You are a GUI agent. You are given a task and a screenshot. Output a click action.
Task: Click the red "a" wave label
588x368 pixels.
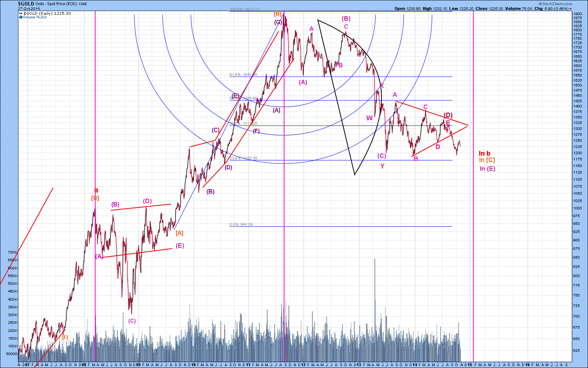tap(96, 190)
